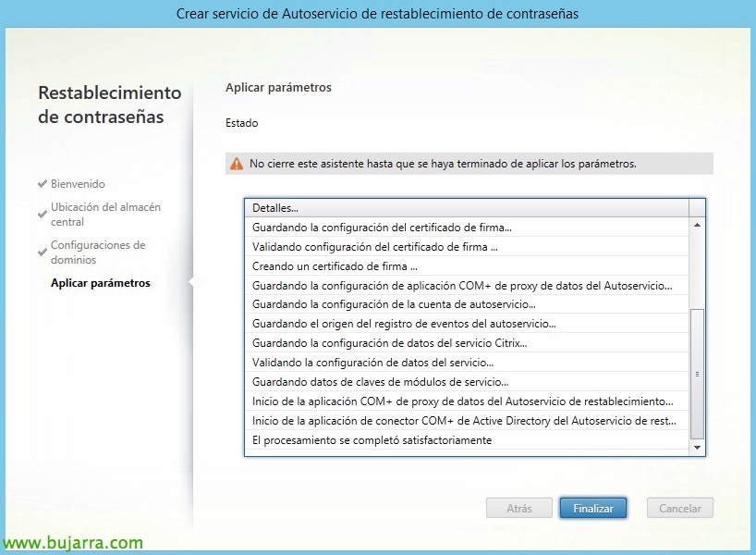Select 'Creando un certificado de firma' row
This screenshot has width=756, height=555.
click(467, 265)
